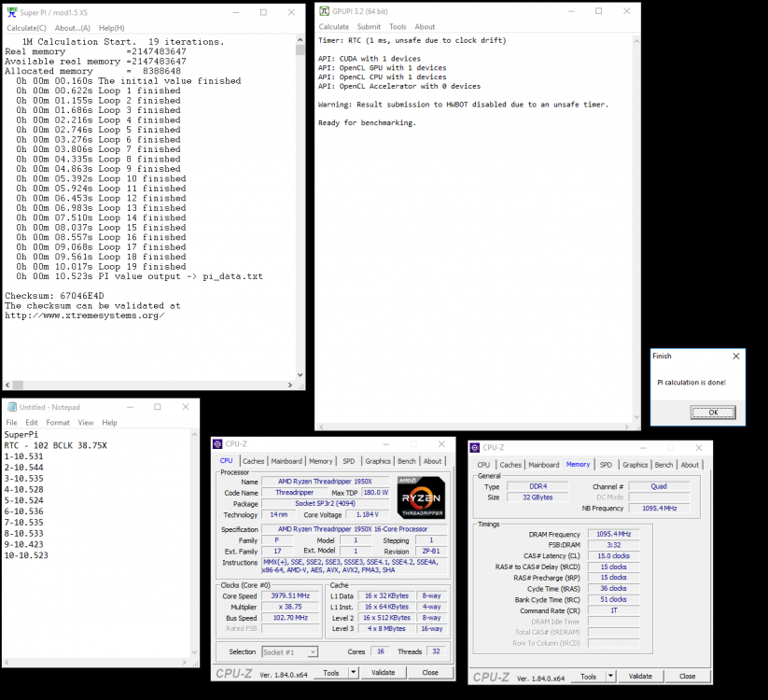The width and height of the screenshot is (768, 700).
Task: Switch to Caches tab in CPU window
Action: click(x=253, y=461)
